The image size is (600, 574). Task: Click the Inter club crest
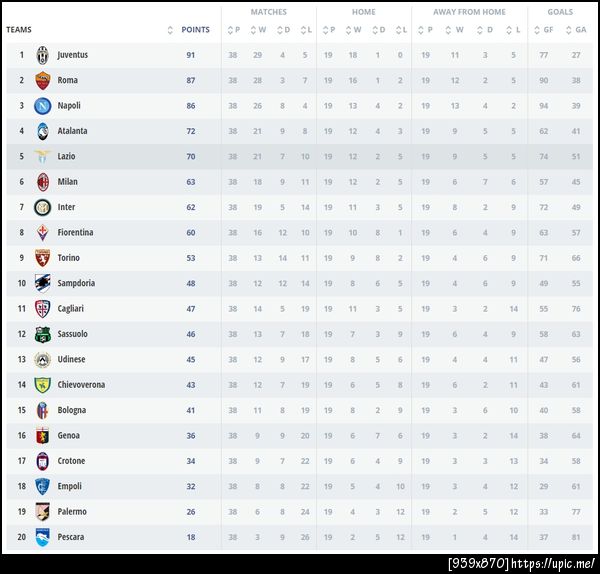pyautogui.click(x=42, y=207)
